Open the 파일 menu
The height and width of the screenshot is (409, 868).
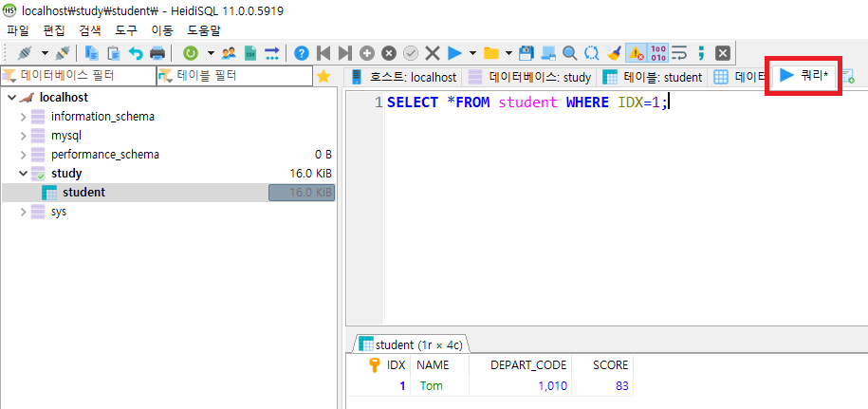tap(17, 29)
